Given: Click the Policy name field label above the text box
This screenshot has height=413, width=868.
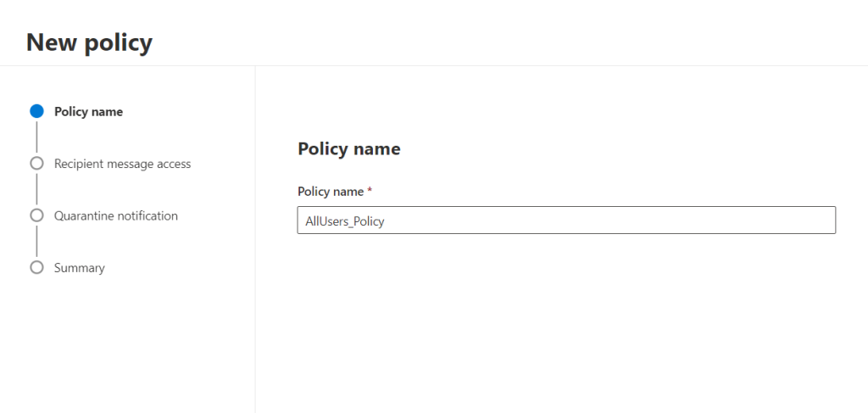Looking at the screenshot, I should coord(331,192).
